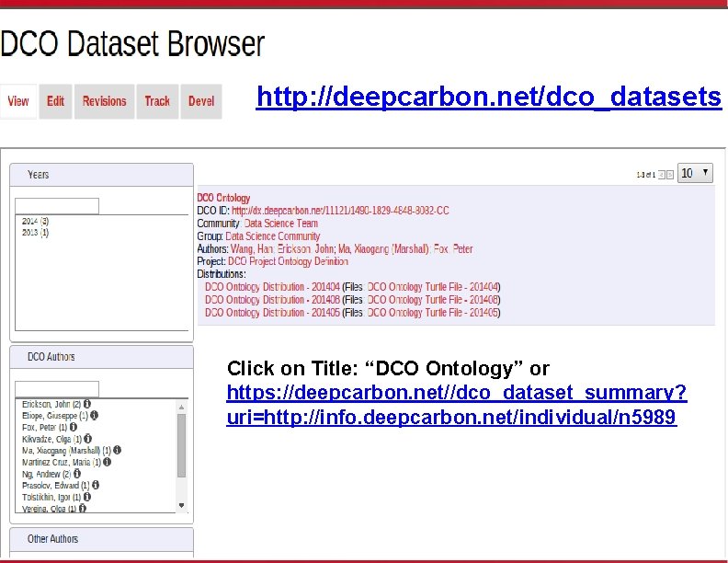The width and height of the screenshot is (728, 563).
Task: Open the DCO Project Ontology Definition link
Action: coord(288,261)
